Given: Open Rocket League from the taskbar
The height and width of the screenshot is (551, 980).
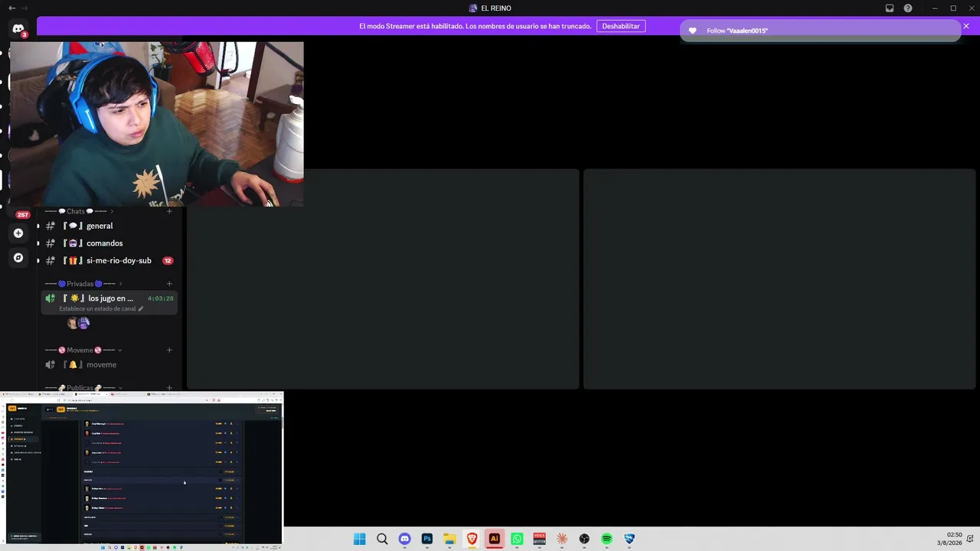Looking at the screenshot, I should [629, 539].
